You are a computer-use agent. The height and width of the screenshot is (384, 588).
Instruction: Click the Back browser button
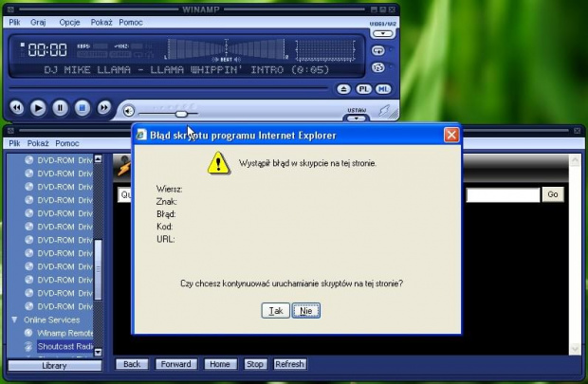pos(132,364)
